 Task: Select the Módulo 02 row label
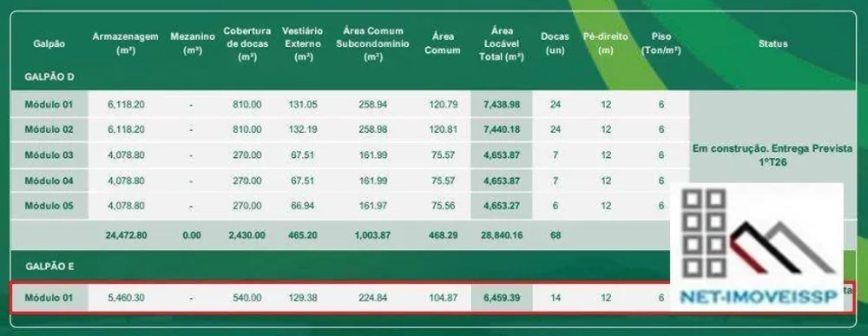(x=49, y=129)
